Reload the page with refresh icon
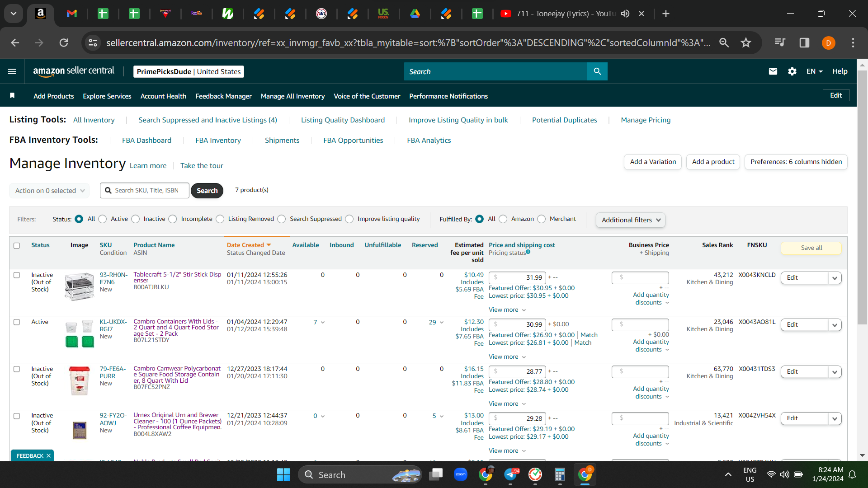 (64, 42)
